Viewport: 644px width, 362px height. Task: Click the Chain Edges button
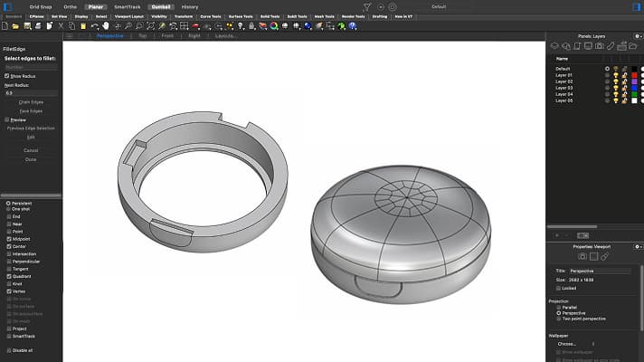(x=31, y=102)
